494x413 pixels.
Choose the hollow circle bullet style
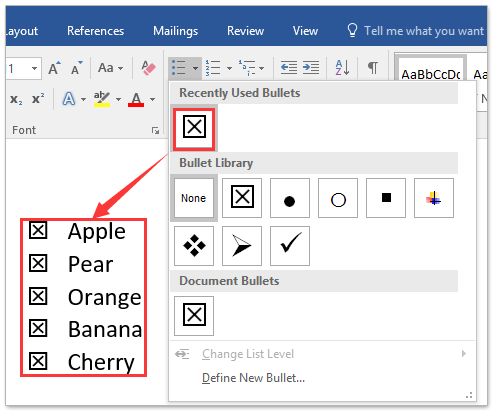(338, 198)
